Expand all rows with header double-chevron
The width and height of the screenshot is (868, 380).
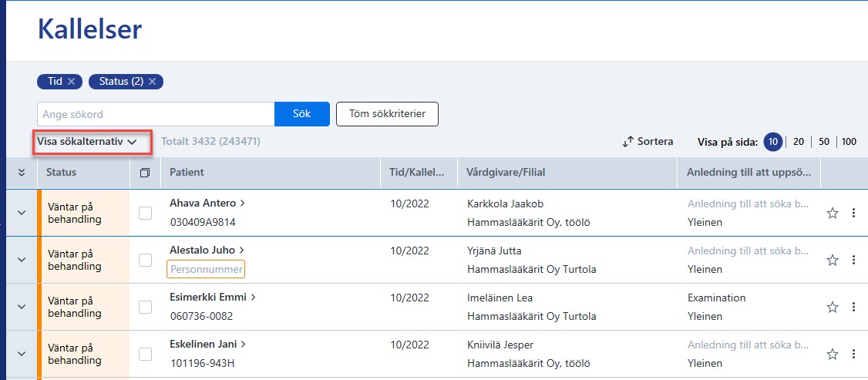pos(22,173)
